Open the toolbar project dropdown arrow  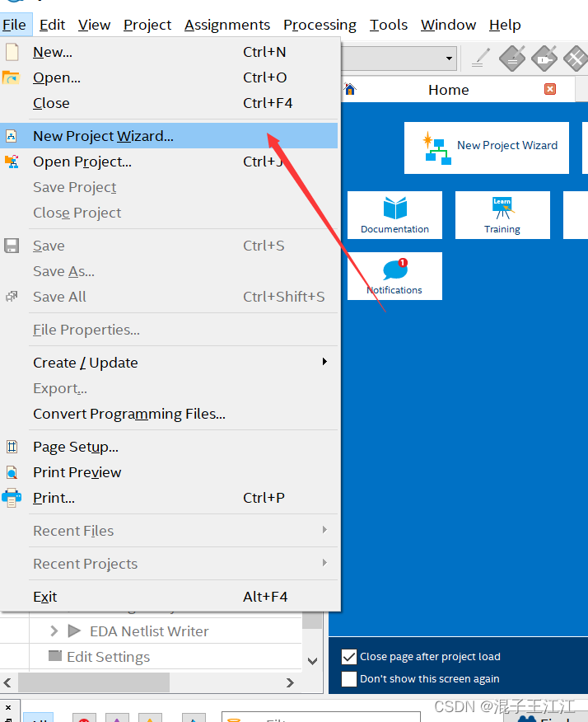pos(449,59)
